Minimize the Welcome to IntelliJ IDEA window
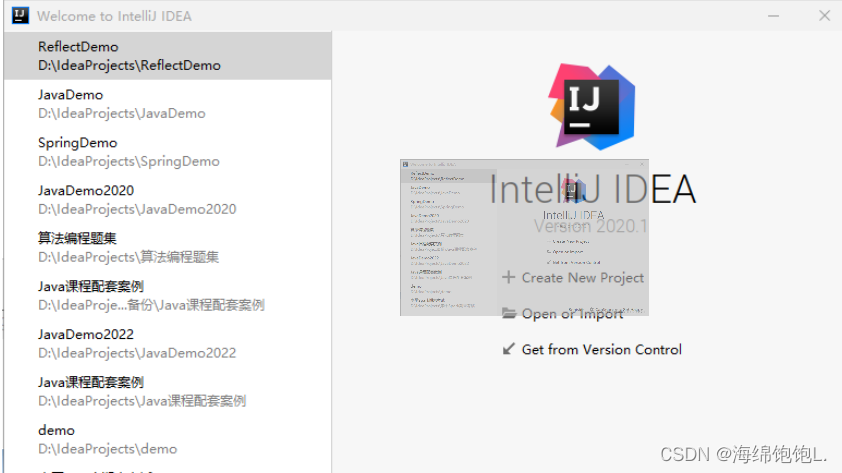Screen dimensions: 842x473 click(773, 16)
